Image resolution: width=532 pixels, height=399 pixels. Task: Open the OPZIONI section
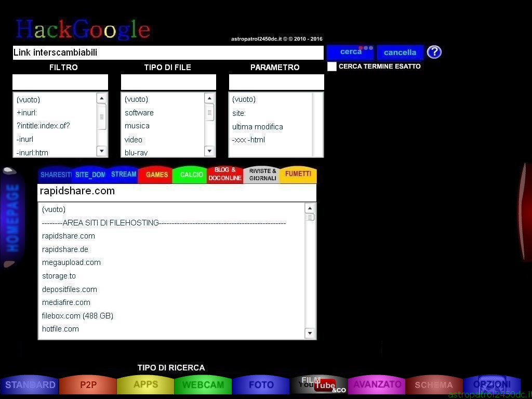pyautogui.click(x=492, y=385)
